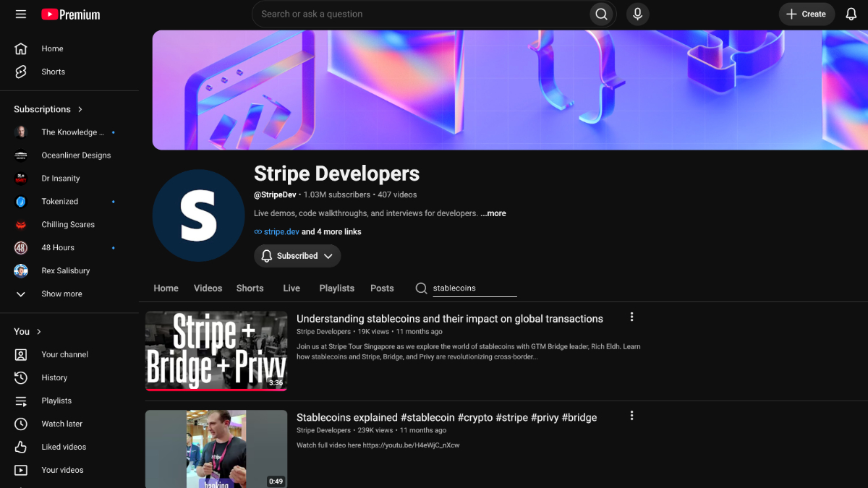This screenshot has width=868, height=488.
Task: Click Stripe Developers under first video
Action: pyautogui.click(x=323, y=332)
